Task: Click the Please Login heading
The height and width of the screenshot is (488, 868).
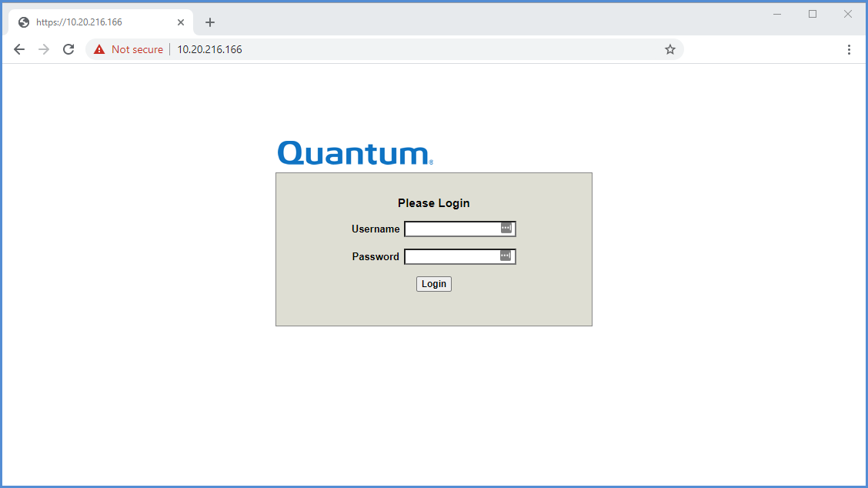Action: [434, 203]
